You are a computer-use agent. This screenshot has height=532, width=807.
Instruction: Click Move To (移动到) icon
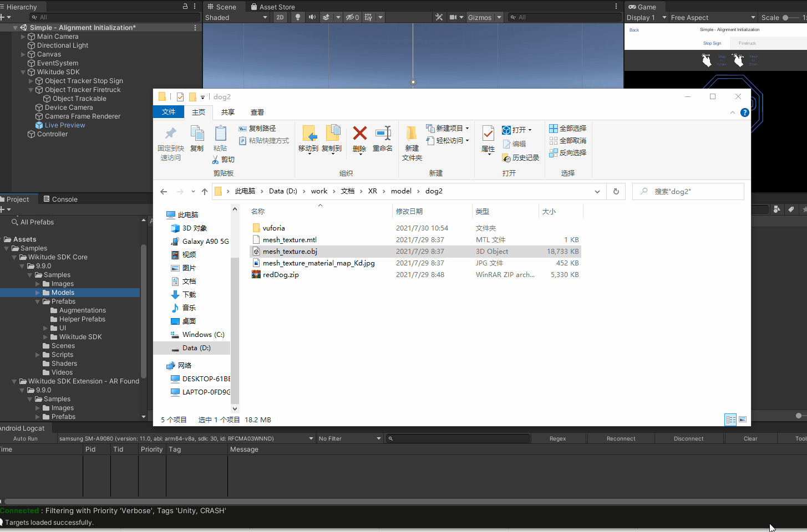click(x=308, y=134)
